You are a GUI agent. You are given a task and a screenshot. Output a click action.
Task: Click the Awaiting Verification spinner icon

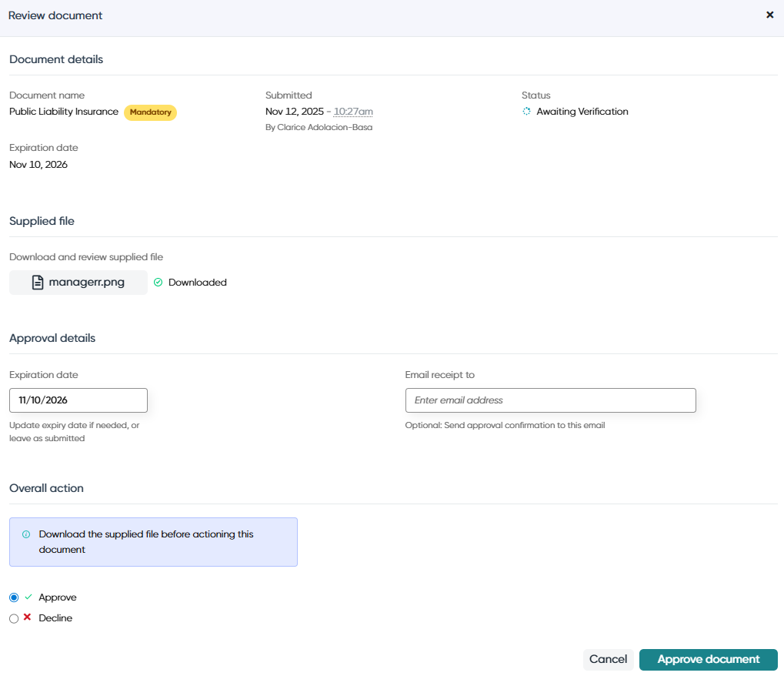[526, 111]
